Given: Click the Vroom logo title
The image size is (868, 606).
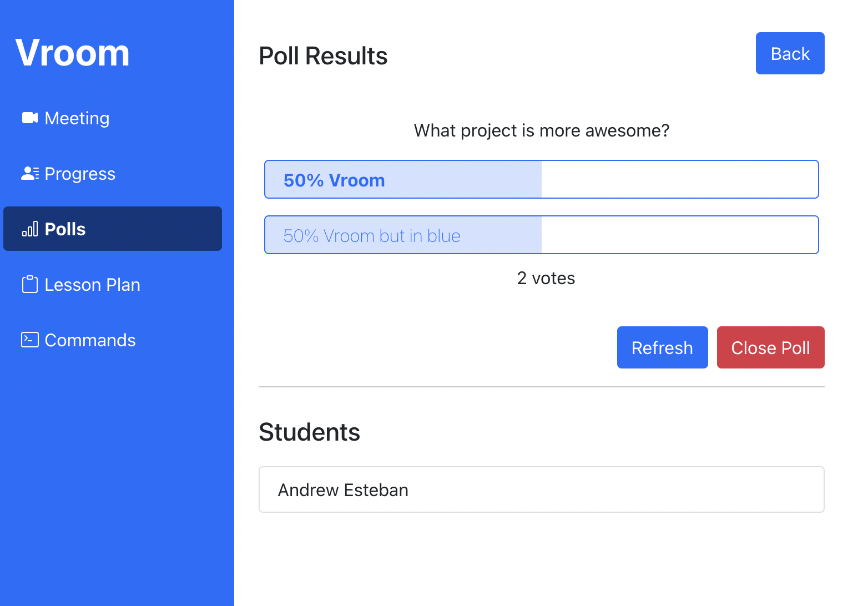Looking at the screenshot, I should pyautogui.click(x=73, y=53).
